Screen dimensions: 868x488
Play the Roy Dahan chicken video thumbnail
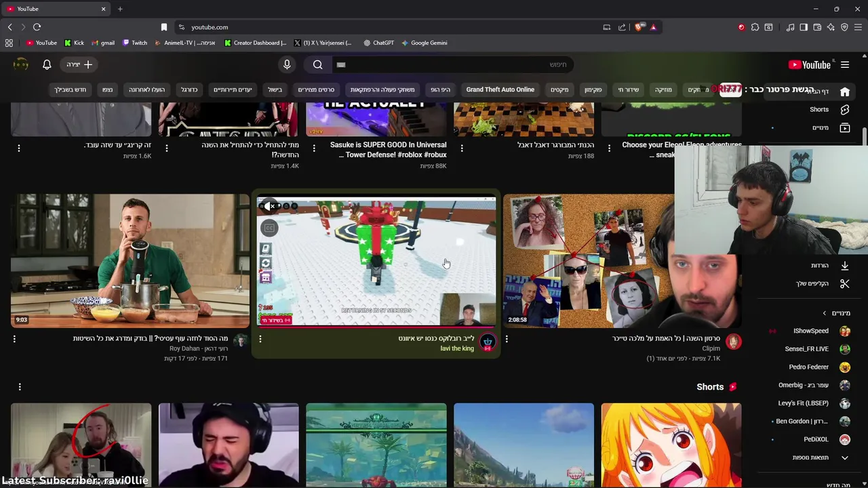pyautogui.click(x=130, y=261)
